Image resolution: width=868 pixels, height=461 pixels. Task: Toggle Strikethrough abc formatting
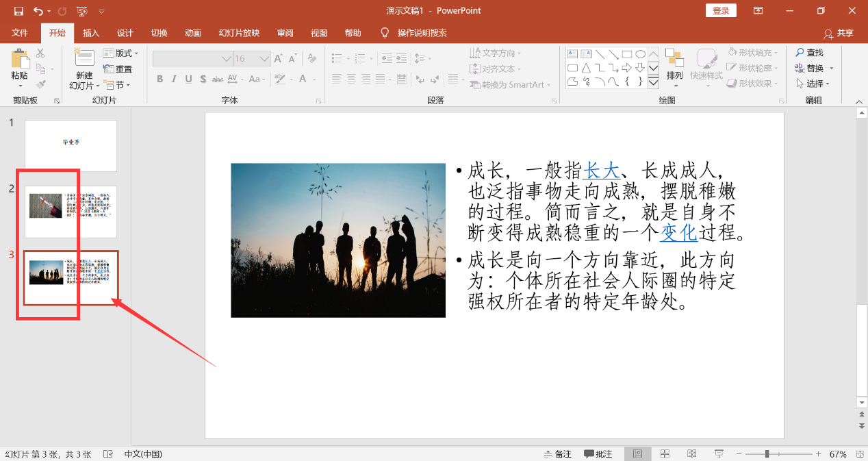pos(218,79)
